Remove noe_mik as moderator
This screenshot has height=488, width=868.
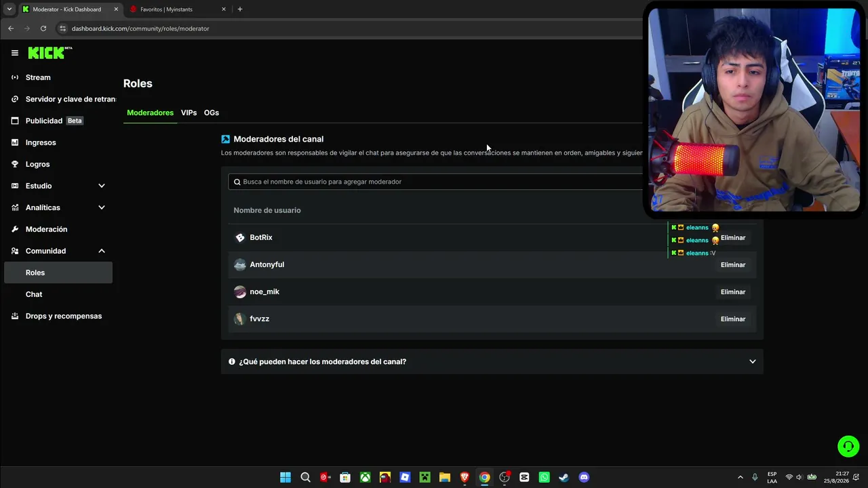point(733,292)
